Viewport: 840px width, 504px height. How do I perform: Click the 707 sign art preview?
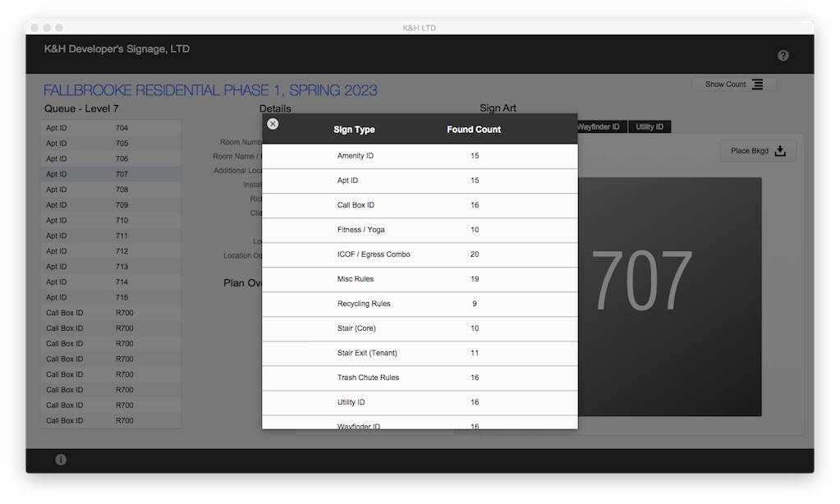click(x=670, y=296)
